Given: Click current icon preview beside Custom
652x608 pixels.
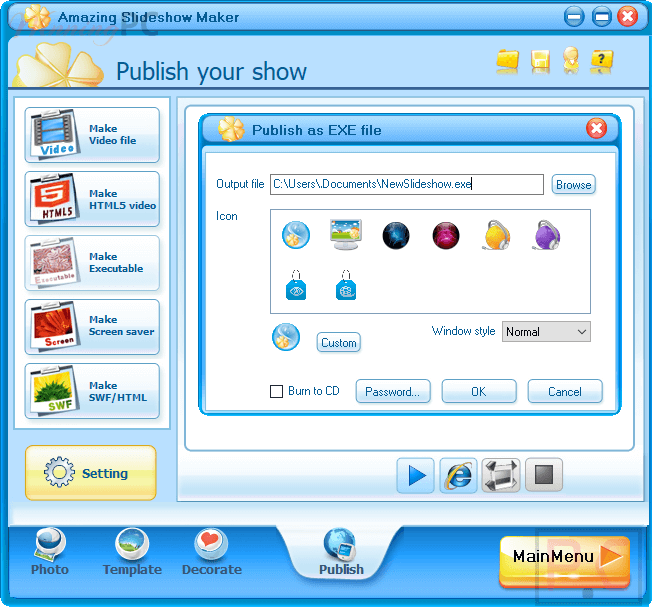Looking at the screenshot, I should (x=286, y=337).
